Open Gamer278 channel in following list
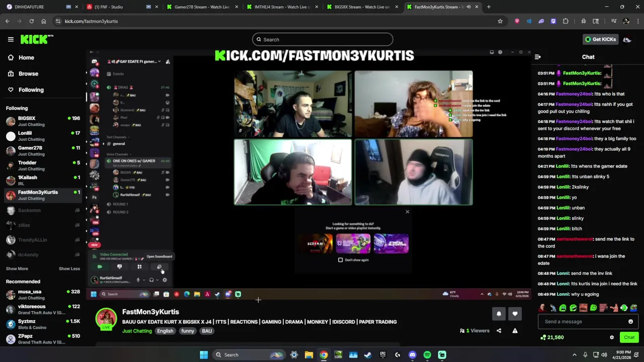The width and height of the screenshot is (644, 362). click(x=43, y=151)
